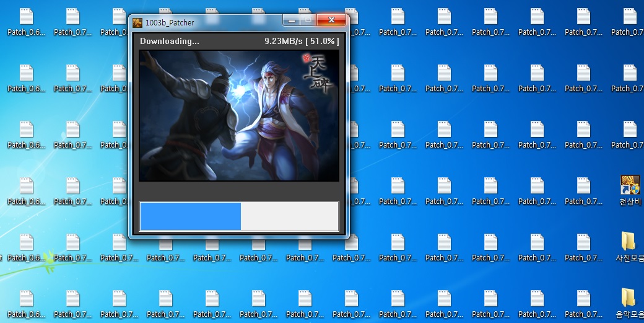
Task: Click the "Downloading..." status text
Action: (169, 41)
